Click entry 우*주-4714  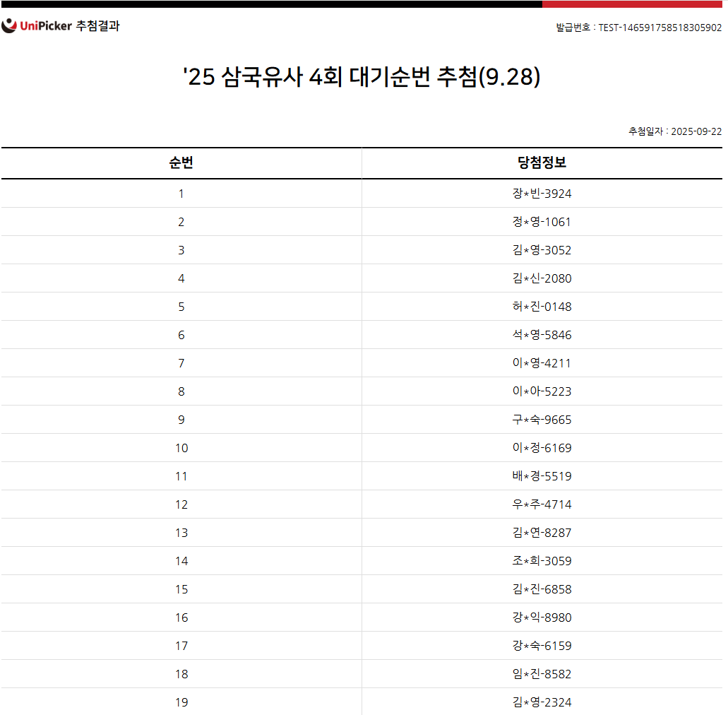[x=542, y=504]
